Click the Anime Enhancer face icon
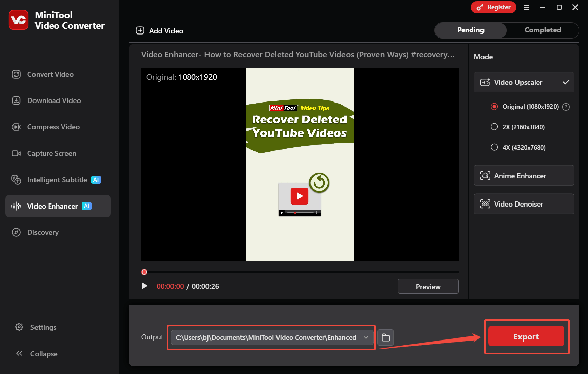The width and height of the screenshot is (588, 374). (485, 176)
